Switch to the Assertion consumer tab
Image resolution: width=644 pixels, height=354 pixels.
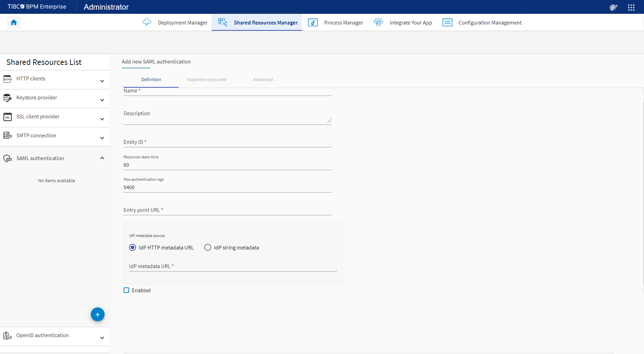207,79
